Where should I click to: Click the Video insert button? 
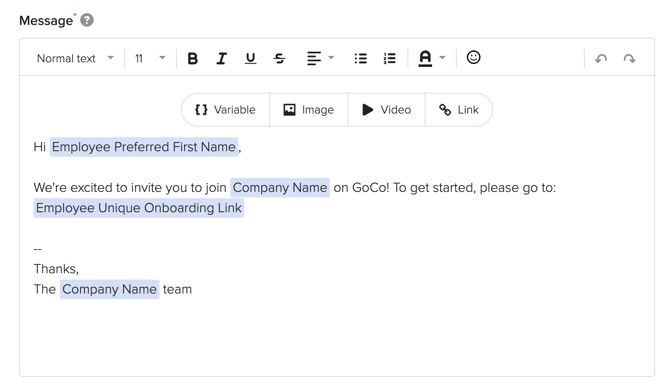pyautogui.click(x=387, y=110)
